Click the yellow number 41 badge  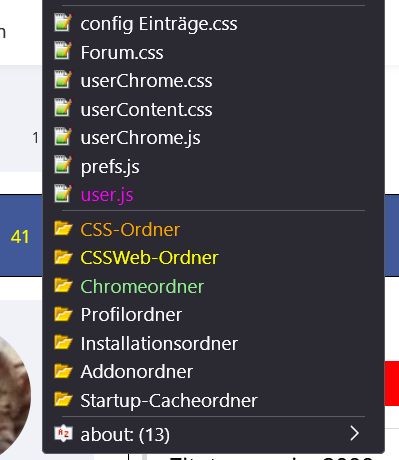click(x=20, y=237)
